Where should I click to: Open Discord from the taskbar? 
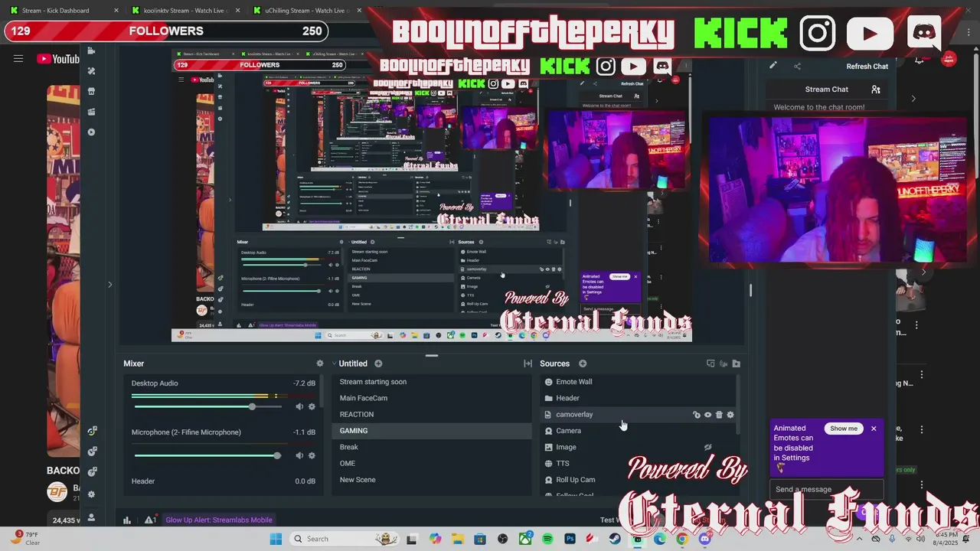pyautogui.click(x=704, y=539)
